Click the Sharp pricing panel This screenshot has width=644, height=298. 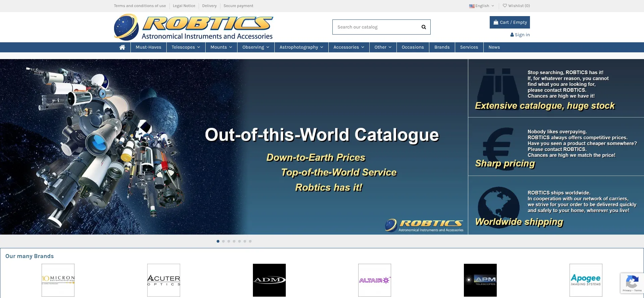click(556, 147)
